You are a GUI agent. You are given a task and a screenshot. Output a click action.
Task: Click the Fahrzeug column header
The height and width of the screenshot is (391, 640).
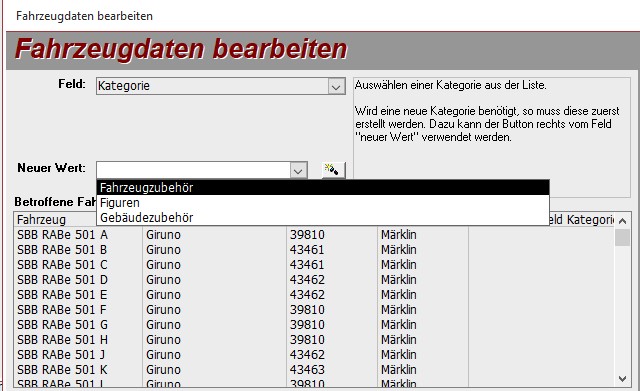point(56,220)
